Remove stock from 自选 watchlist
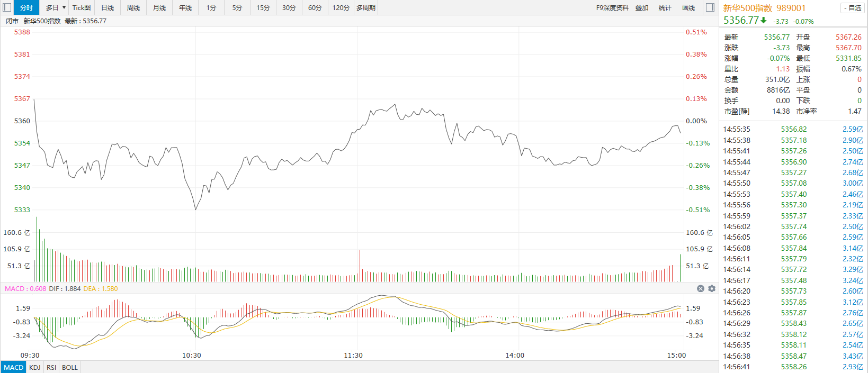The height and width of the screenshot is (373, 868). (x=852, y=8)
